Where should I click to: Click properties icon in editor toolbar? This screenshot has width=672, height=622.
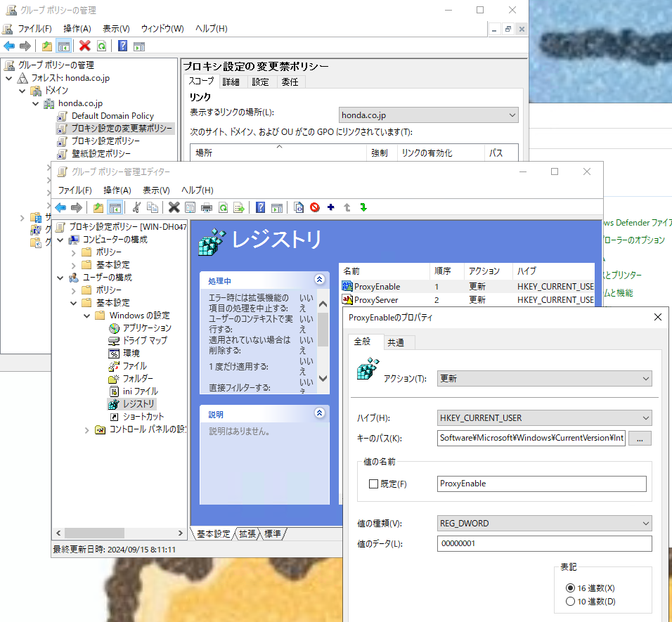(x=190, y=208)
